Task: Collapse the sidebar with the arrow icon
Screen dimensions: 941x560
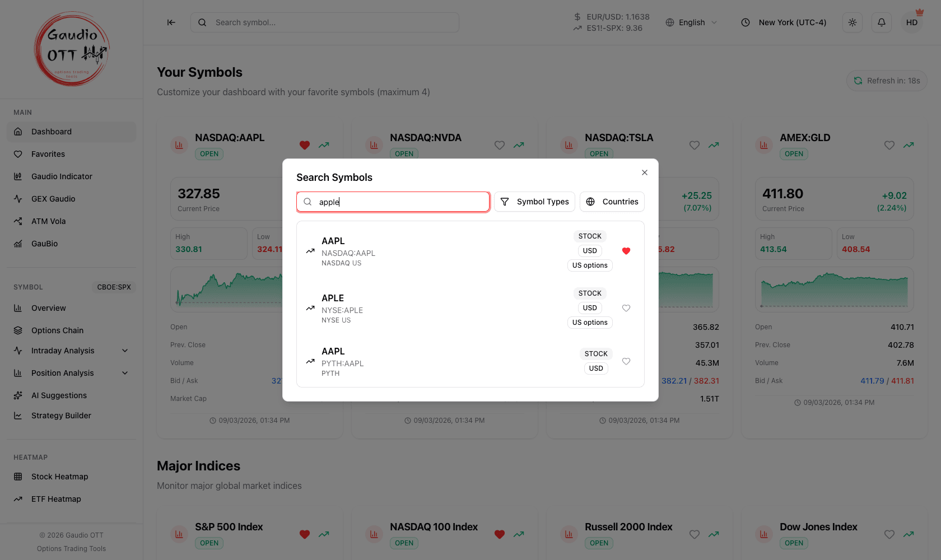Action: click(x=171, y=22)
